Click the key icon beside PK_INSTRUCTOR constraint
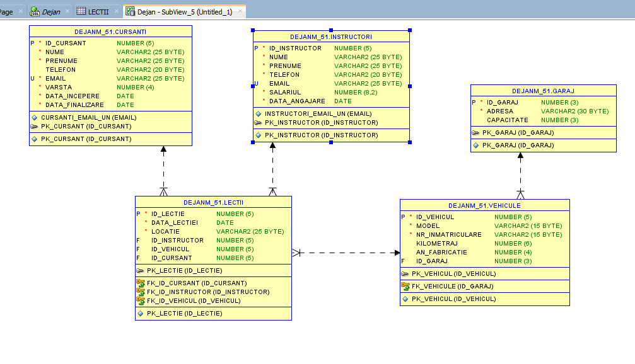Image resolution: width=635 pixels, height=364 pixels. coord(259,123)
